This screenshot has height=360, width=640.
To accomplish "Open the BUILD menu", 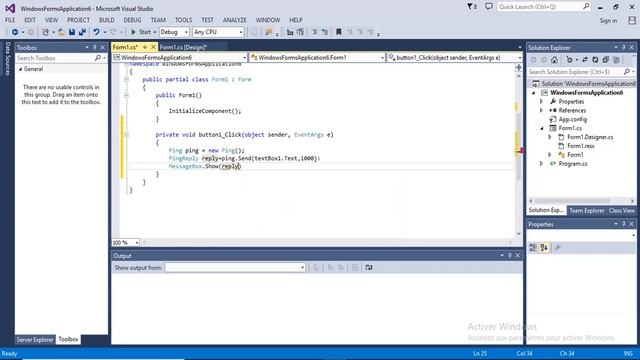I will [x=107, y=20].
